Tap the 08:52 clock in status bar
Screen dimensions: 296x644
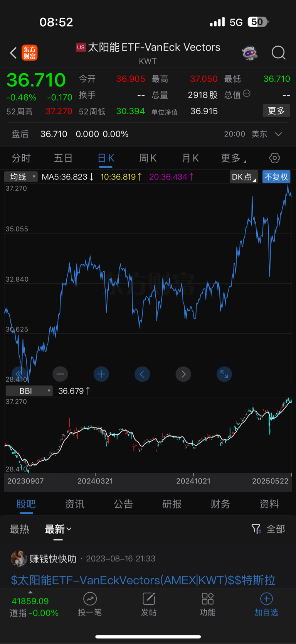[56, 22]
